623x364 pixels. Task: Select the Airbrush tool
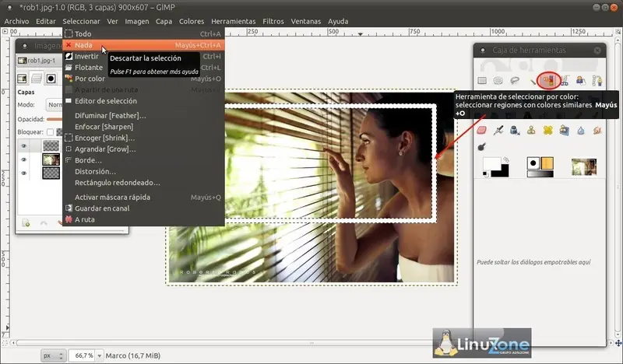point(498,130)
